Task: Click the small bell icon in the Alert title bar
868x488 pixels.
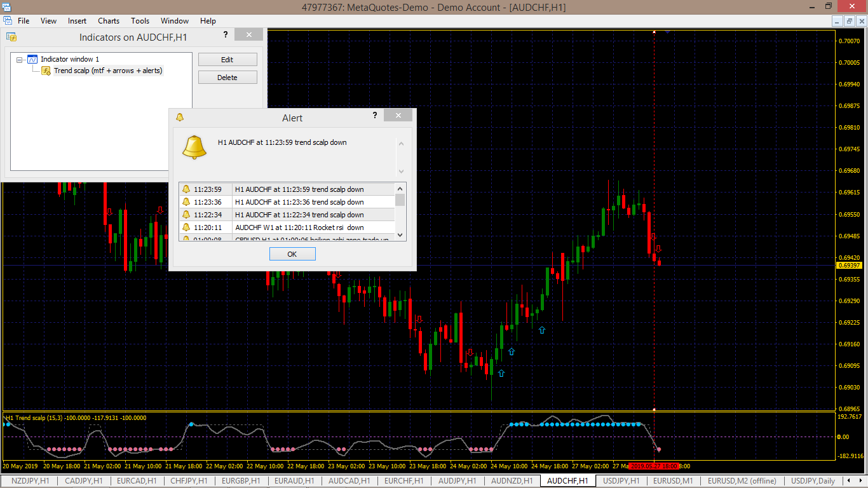Action: point(180,118)
